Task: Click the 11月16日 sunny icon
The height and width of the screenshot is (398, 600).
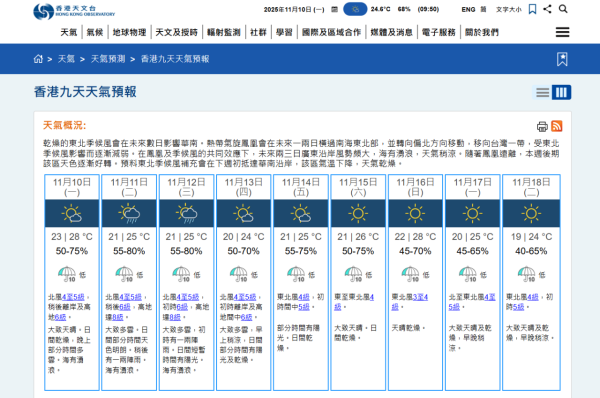Action: tap(415, 214)
